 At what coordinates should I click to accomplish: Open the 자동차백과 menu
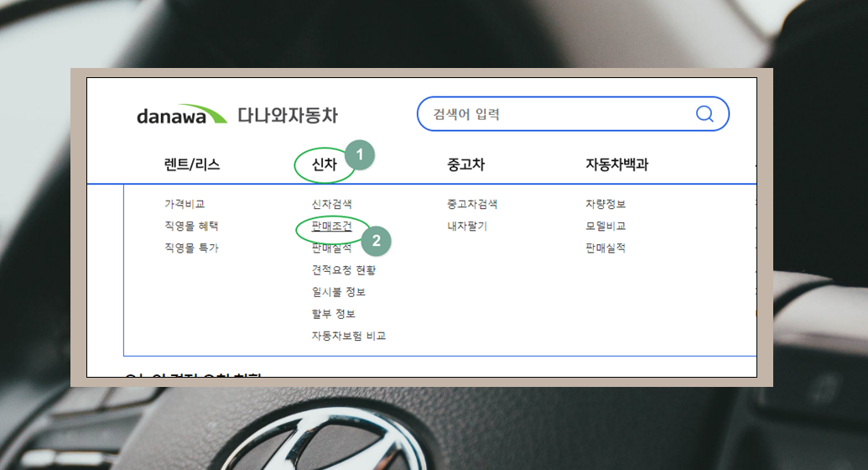tap(616, 164)
